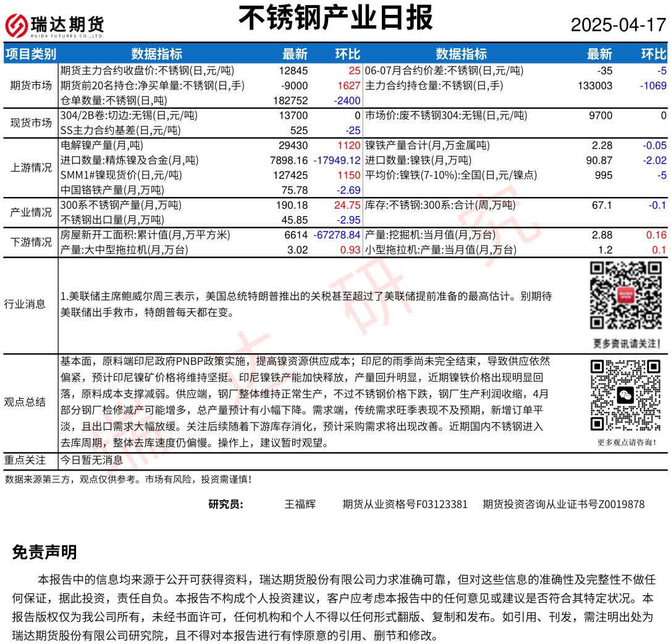
Task: Click the change value -17949.12
Action: [x=337, y=161]
